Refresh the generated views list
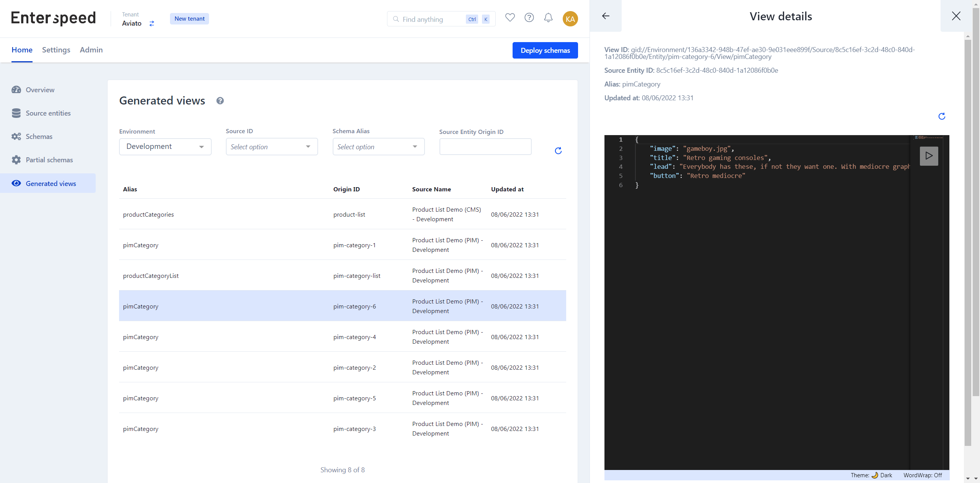This screenshot has height=483, width=980. click(x=558, y=151)
